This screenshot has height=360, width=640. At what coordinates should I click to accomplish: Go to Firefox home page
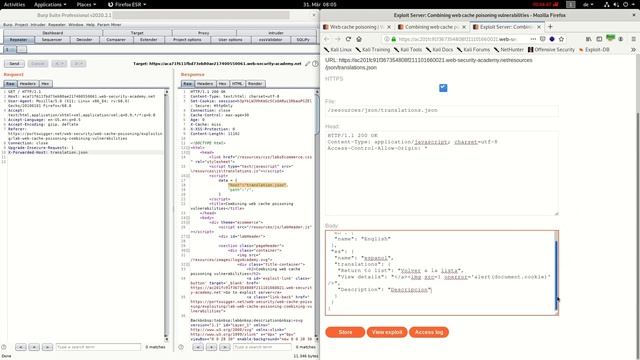[x=359, y=39]
